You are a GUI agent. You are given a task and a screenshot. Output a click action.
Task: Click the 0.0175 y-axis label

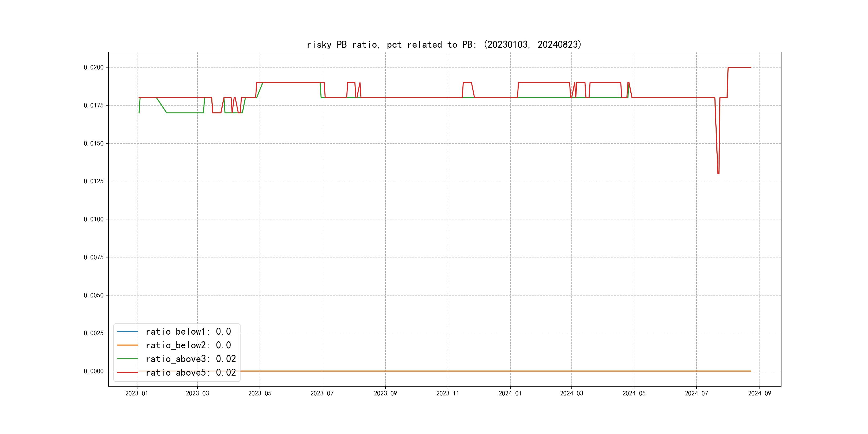coord(94,106)
